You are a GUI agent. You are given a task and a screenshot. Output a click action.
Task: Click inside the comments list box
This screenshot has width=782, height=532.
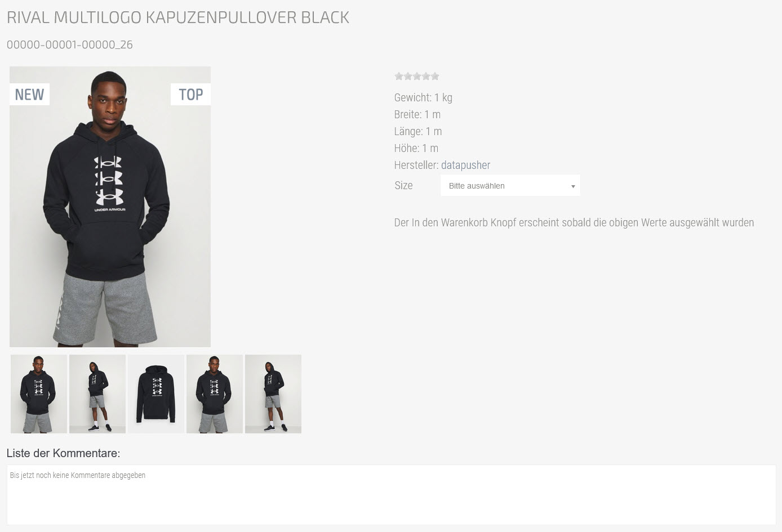pos(391,495)
